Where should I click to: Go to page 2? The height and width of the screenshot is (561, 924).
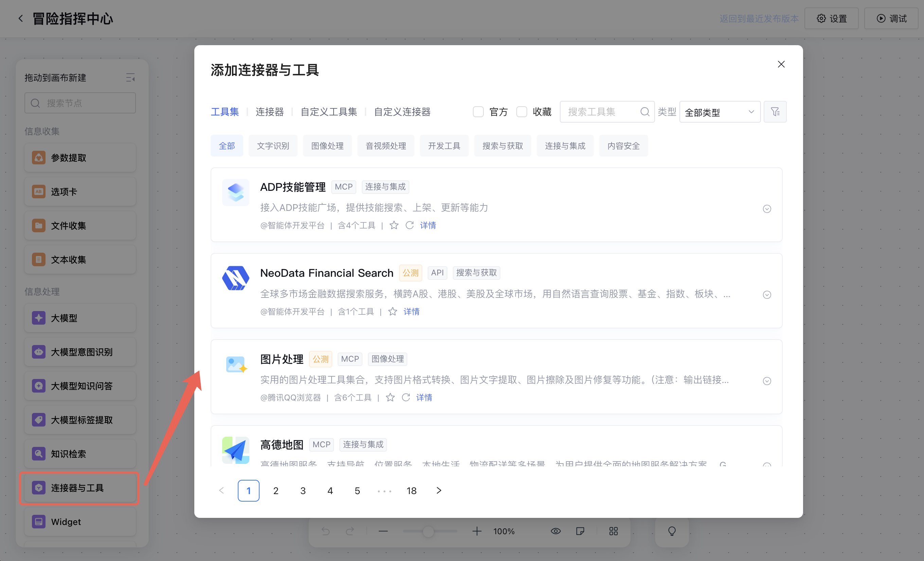pyautogui.click(x=276, y=491)
